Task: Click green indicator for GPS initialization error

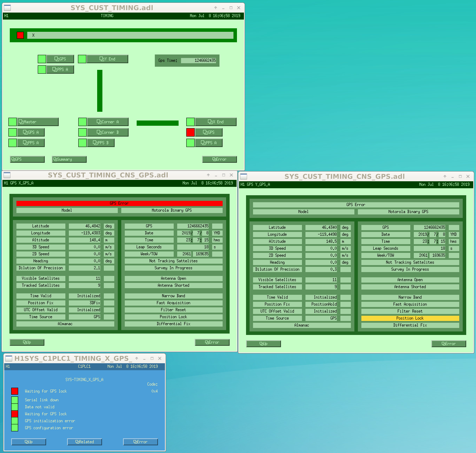Action: (x=15, y=421)
